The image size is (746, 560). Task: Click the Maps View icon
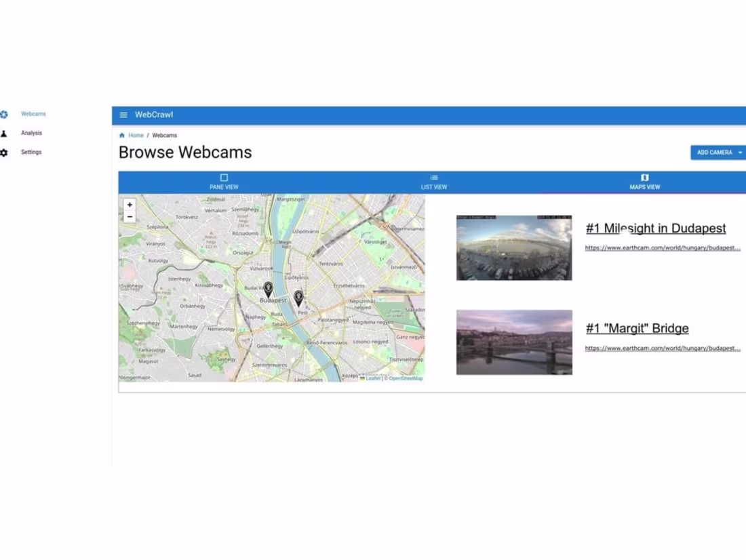click(644, 177)
